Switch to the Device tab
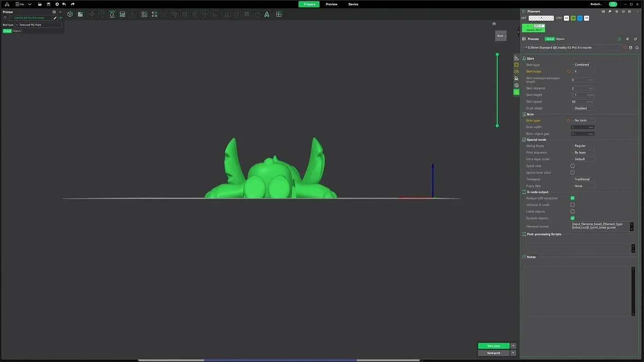The height and width of the screenshot is (362, 644). pyautogui.click(x=353, y=4)
